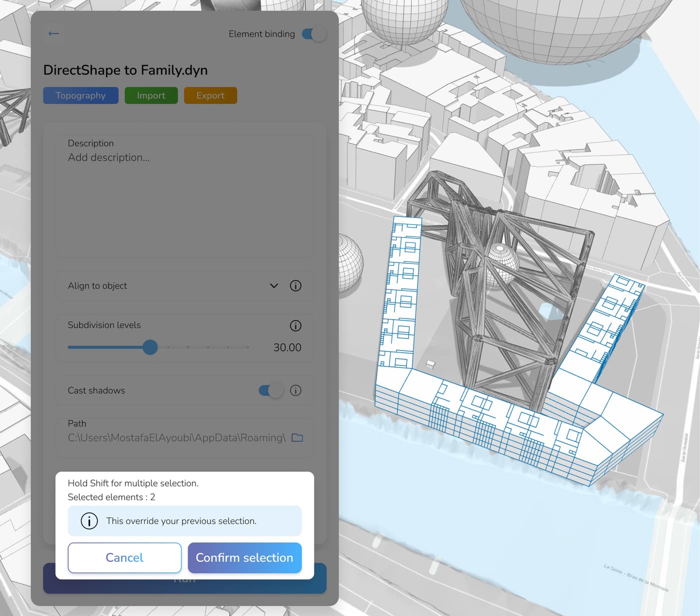
Task: Expand the Align to object dropdown
Action: [x=273, y=286]
